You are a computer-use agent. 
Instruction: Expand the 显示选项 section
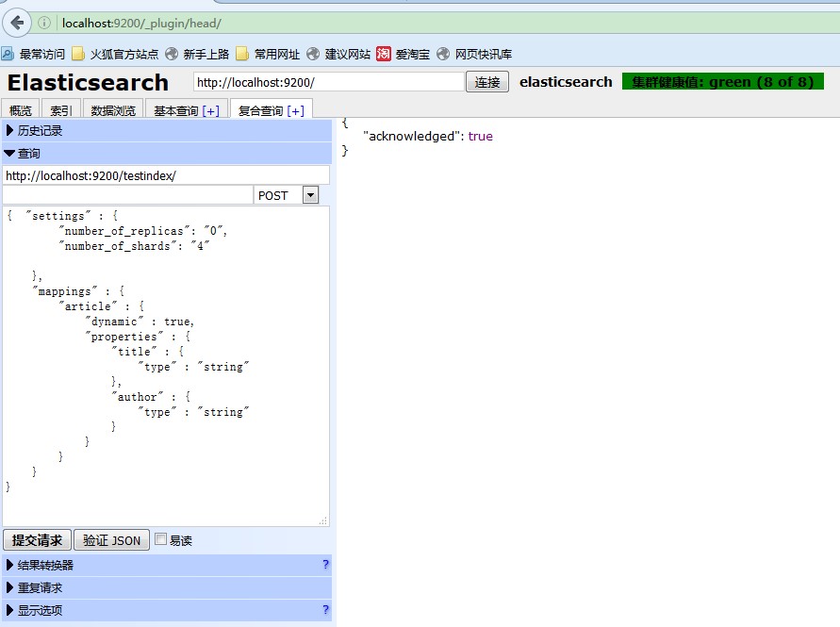point(167,610)
